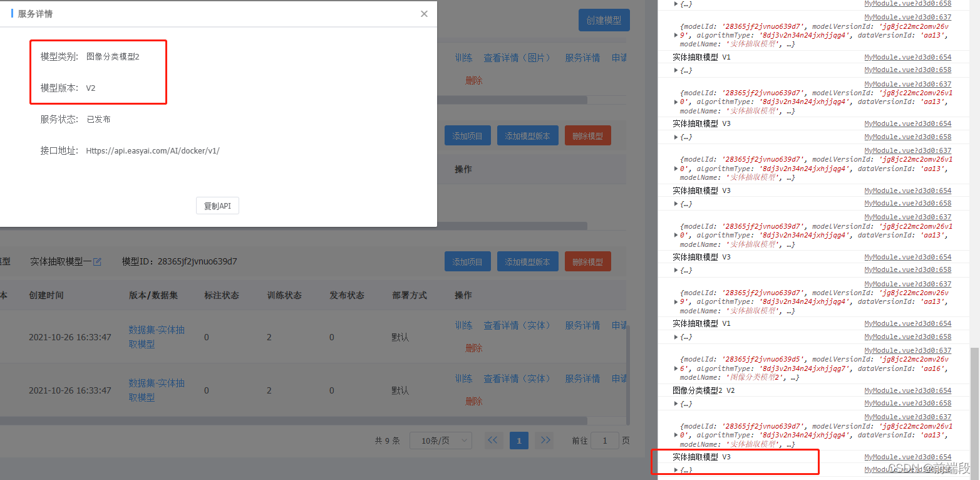Screen dimensions: 980x480
Task: Click the console log text 图像分类模型2 V2
Action: pos(704,390)
